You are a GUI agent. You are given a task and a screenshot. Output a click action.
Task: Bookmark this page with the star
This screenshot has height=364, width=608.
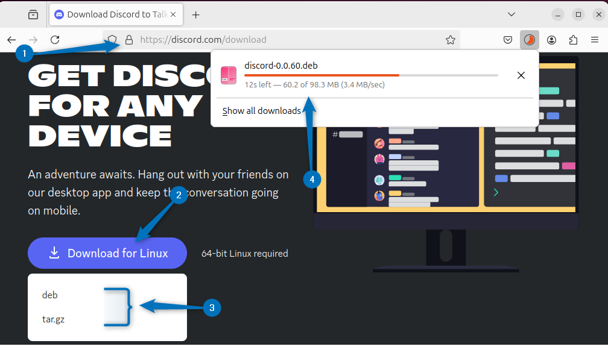coord(451,40)
